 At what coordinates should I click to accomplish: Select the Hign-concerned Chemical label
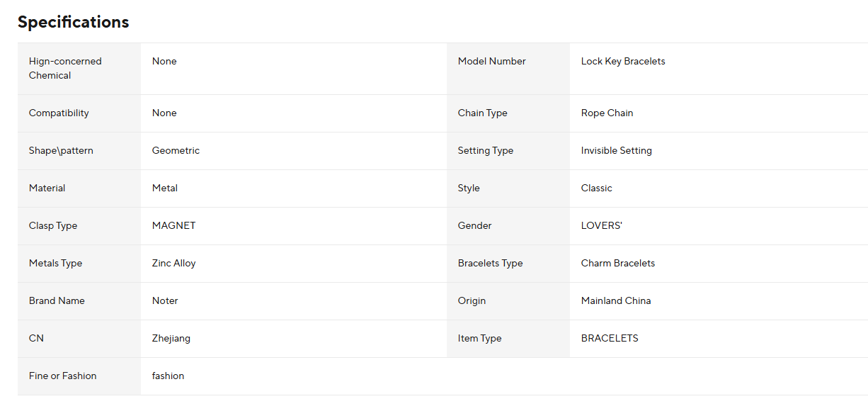pyautogui.click(x=65, y=69)
